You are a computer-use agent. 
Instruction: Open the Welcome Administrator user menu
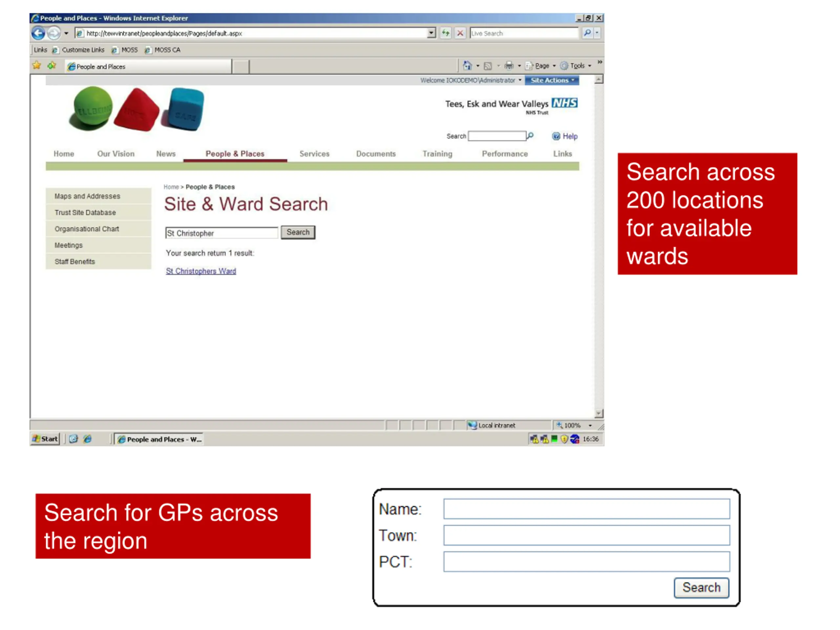(471, 80)
